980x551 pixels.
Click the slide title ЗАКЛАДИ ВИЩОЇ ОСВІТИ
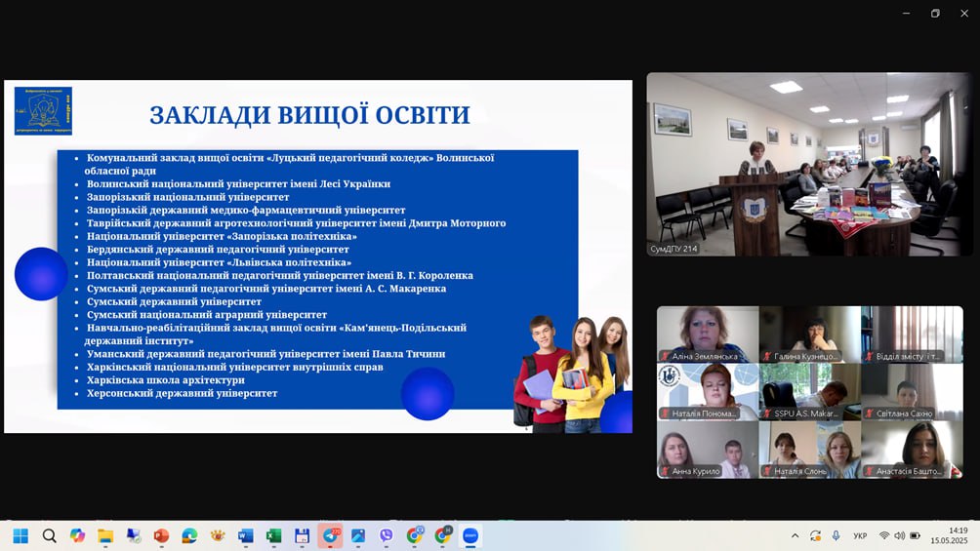pyautogui.click(x=309, y=115)
